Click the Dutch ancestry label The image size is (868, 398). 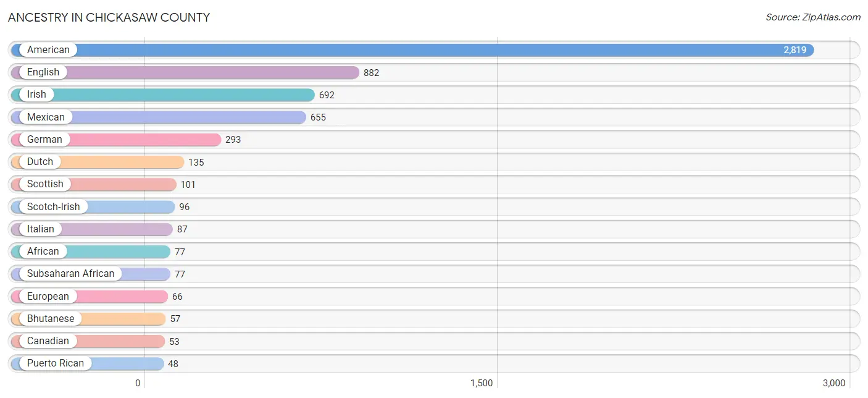pos(40,162)
